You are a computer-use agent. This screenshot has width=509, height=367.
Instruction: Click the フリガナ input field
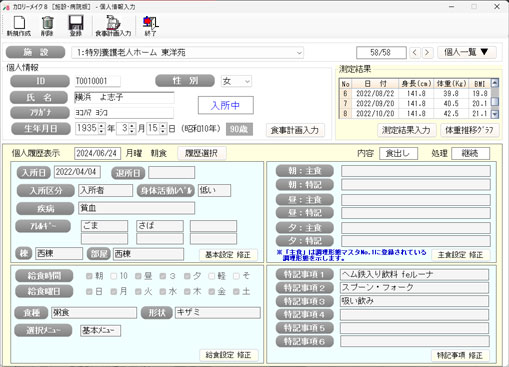(124, 113)
